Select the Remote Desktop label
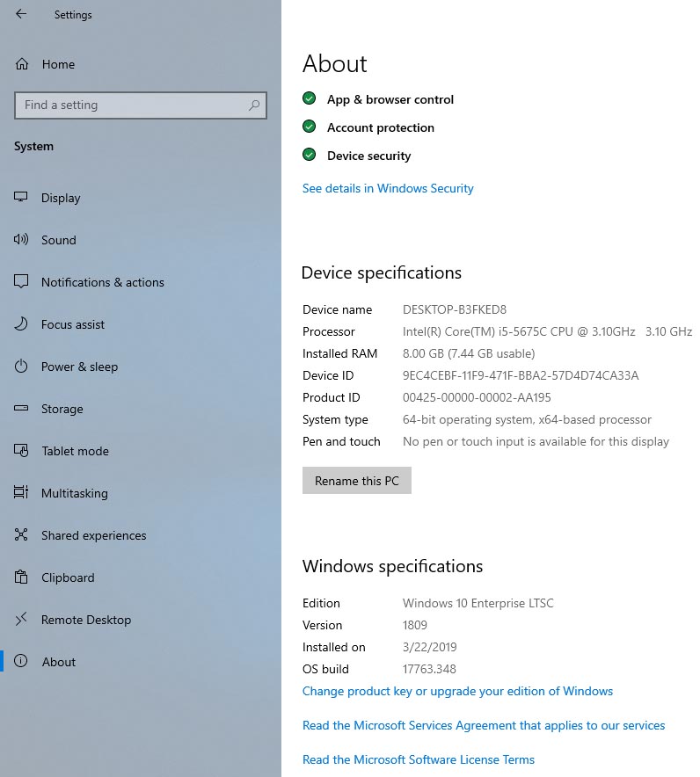 coord(86,620)
